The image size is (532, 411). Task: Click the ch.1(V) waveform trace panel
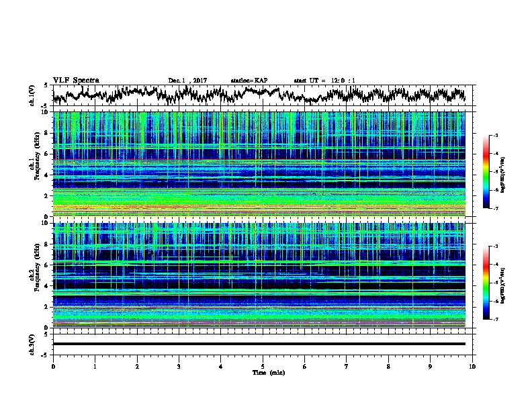point(263,95)
